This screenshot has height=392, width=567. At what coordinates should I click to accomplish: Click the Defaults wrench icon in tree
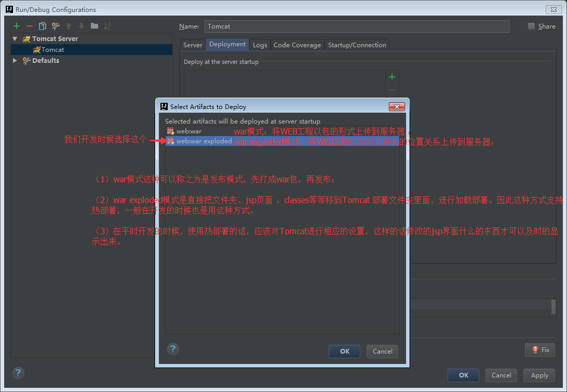pos(26,61)
